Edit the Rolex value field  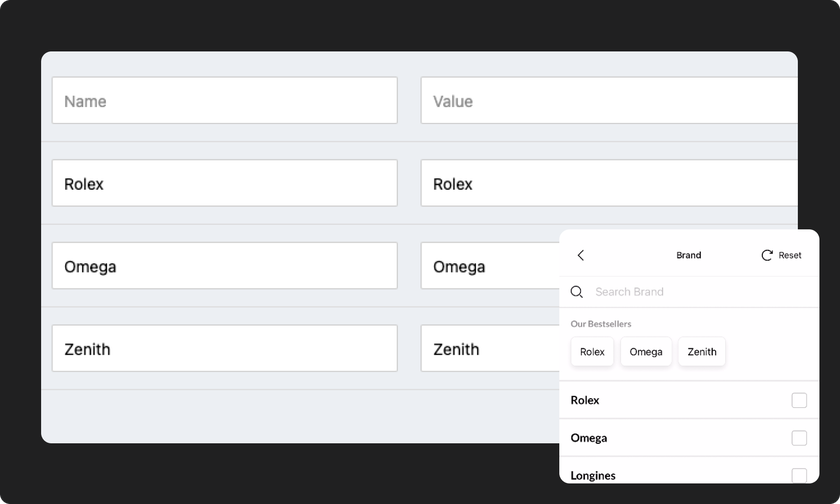(x=608, y=184)
